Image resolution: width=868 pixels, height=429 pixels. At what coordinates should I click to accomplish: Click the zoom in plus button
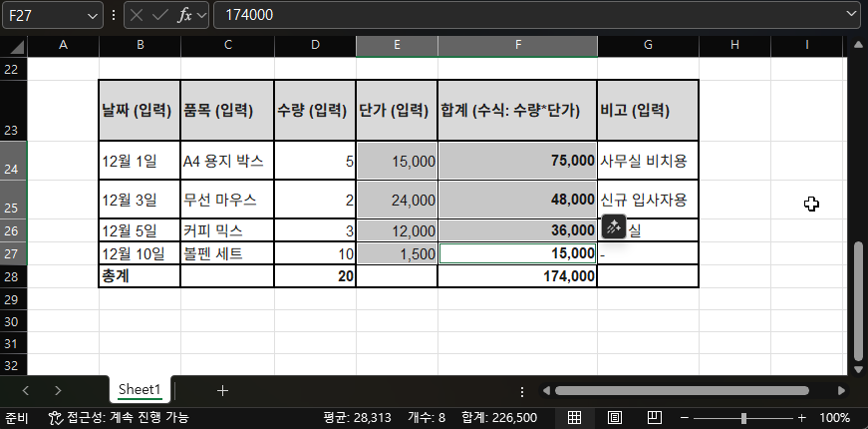801,418
